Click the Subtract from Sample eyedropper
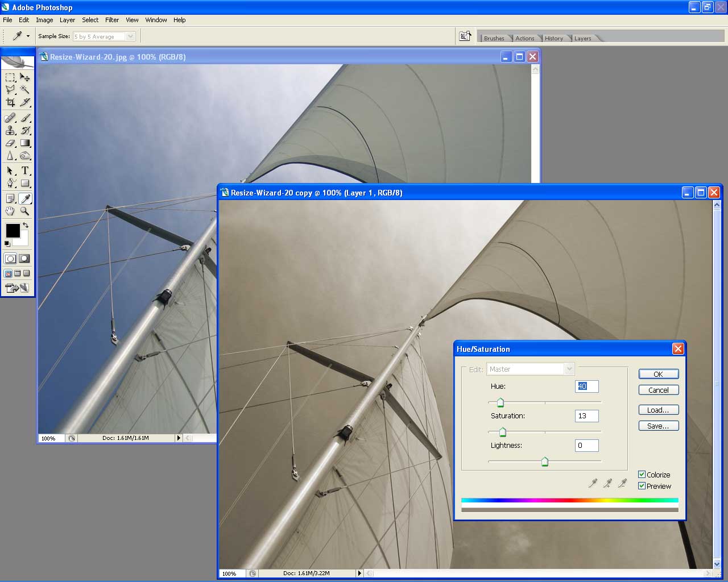Screen dimensions: 728x582 tap(622, 483)
